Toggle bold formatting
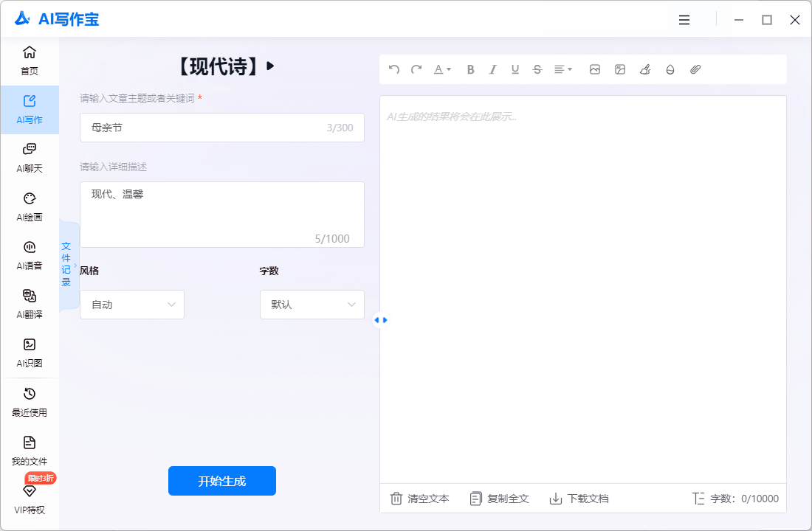This screenshot has width=812, height=531. pos(470,69)
